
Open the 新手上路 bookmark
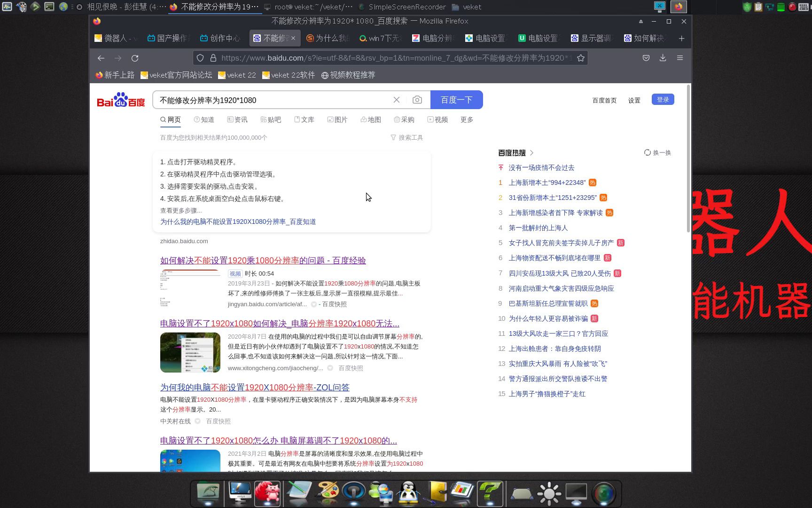(115, 75)
